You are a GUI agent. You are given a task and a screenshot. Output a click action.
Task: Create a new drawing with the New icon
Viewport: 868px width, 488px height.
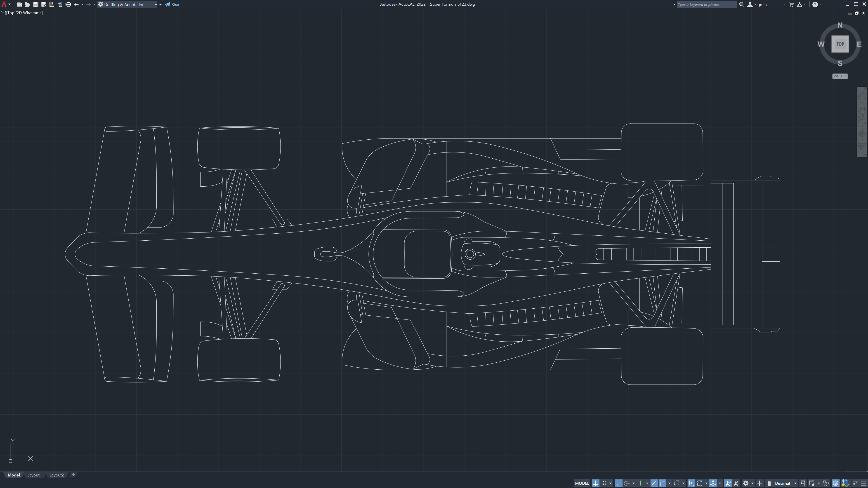point(19,5)
